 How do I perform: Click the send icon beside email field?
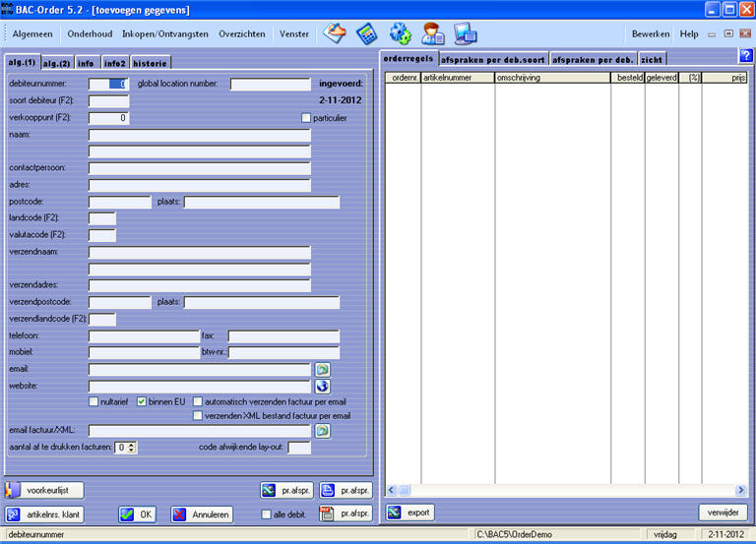(322, 369)
